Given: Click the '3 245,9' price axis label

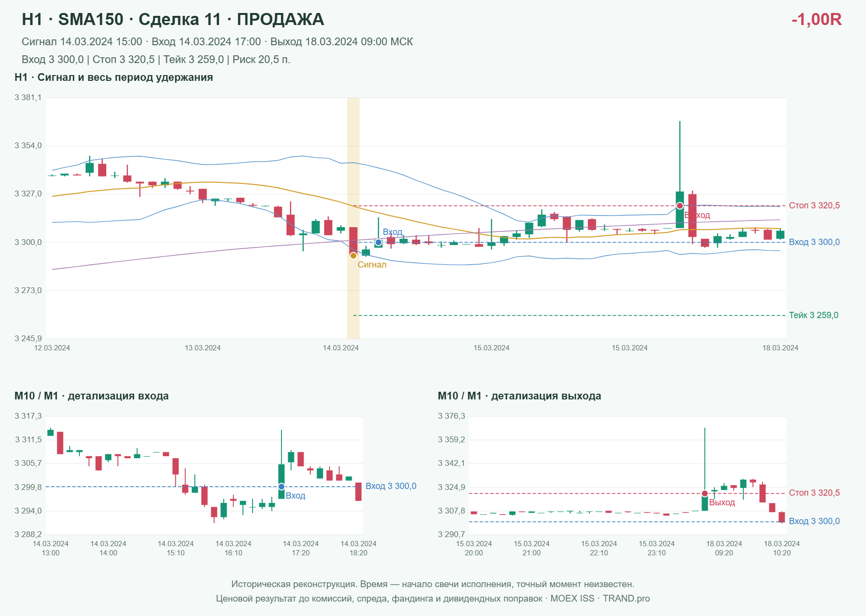Looking at the screenshot, I should (x=28, y=338).
